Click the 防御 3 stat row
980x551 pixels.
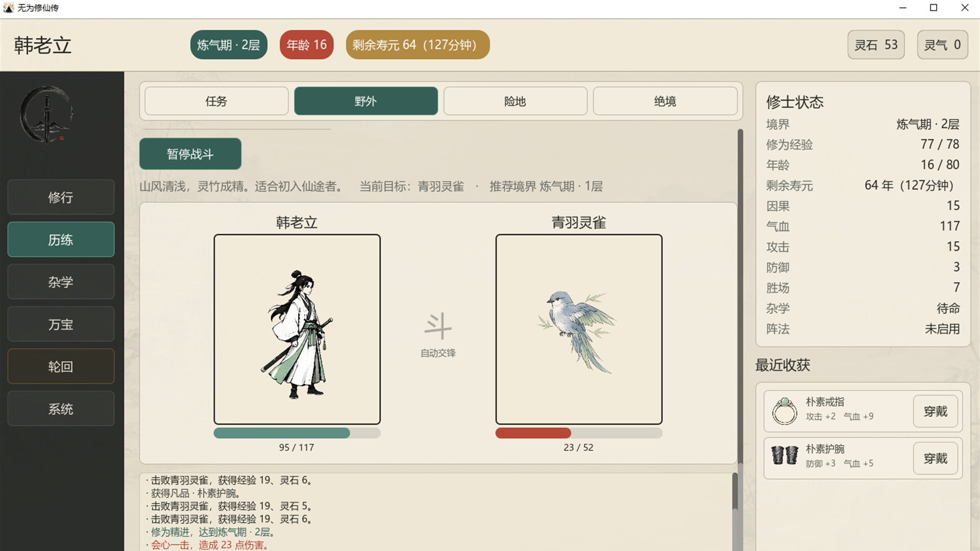(x=863, y=267)
